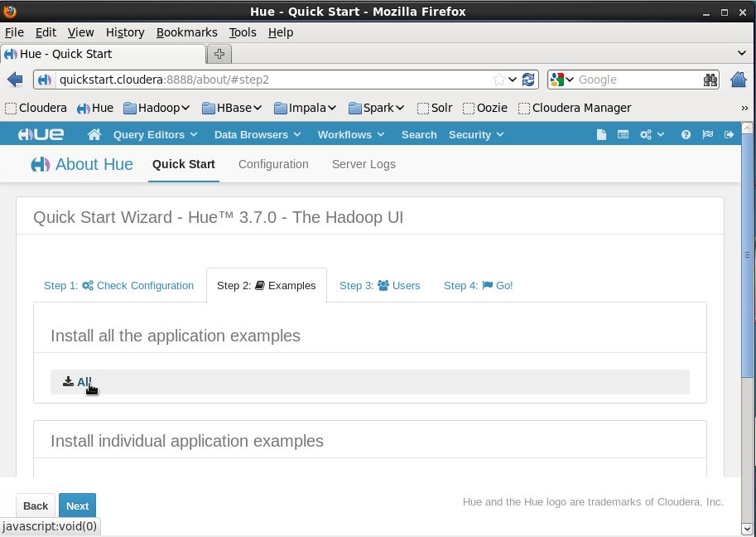756x537 pixels.
Task: Click the vertical scrollbar thumb
Action: click(x=748, y=255)
